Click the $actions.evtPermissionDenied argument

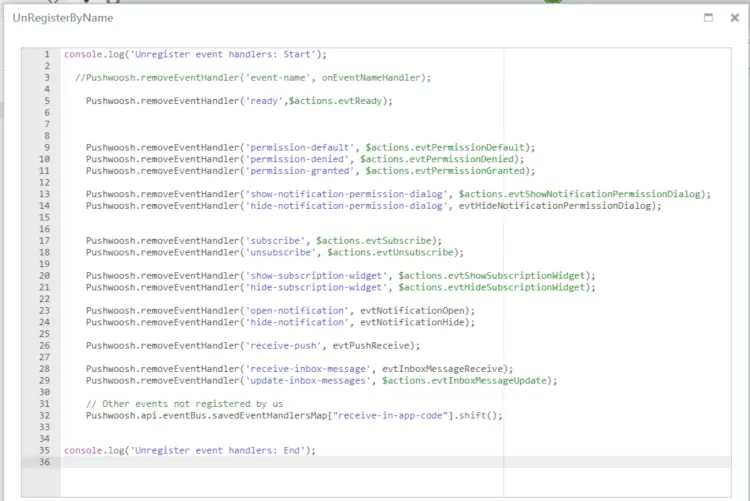[440, 159]
